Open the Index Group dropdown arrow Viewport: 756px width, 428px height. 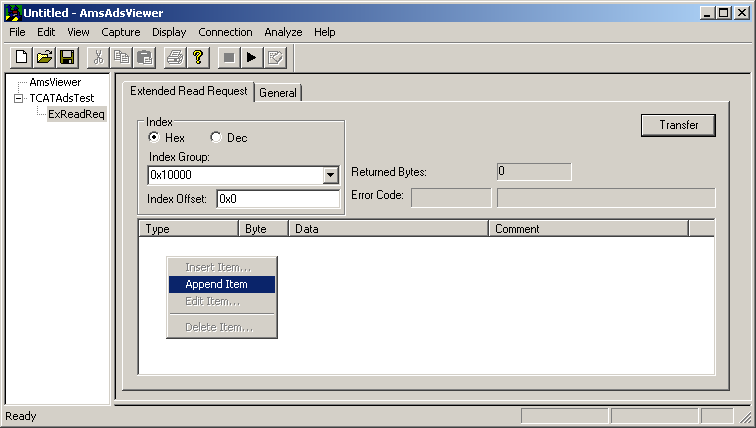point(330,175)
